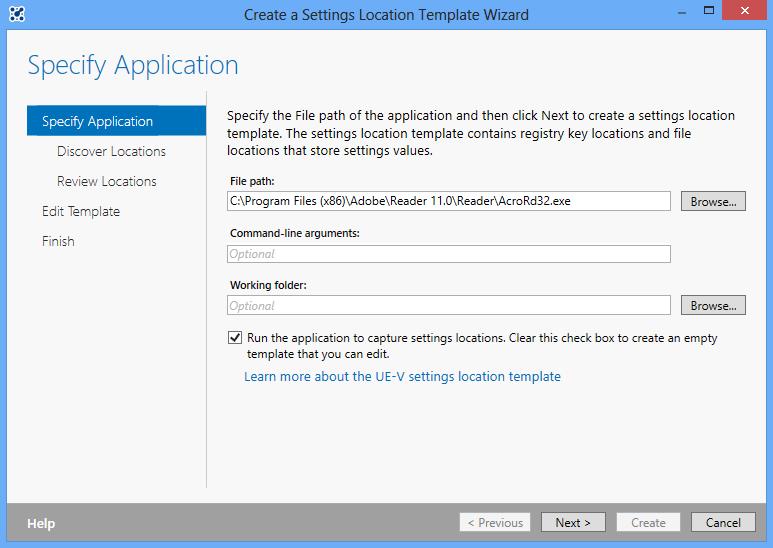
Task: Go to Discover Locations step
Action: tap(111, 151)
